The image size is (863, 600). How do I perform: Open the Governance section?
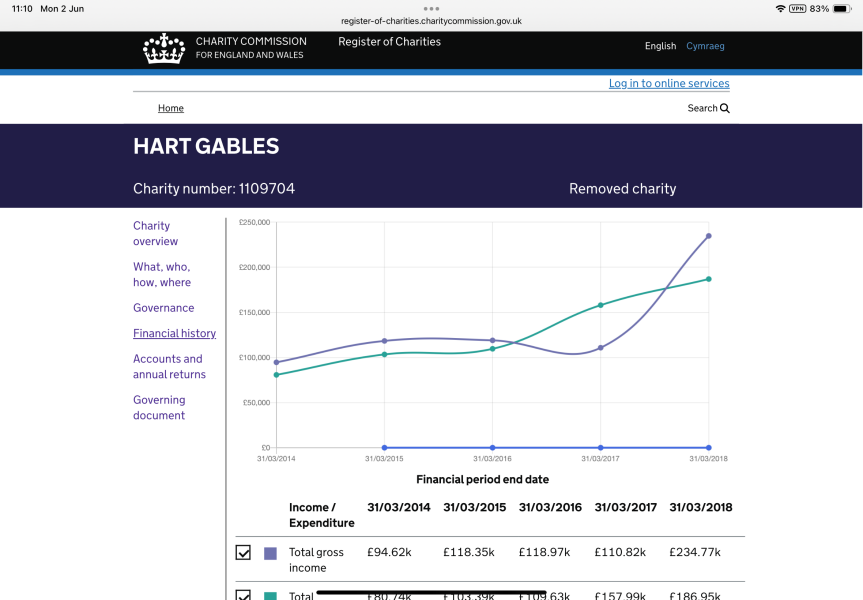click(x=163, y=308)
